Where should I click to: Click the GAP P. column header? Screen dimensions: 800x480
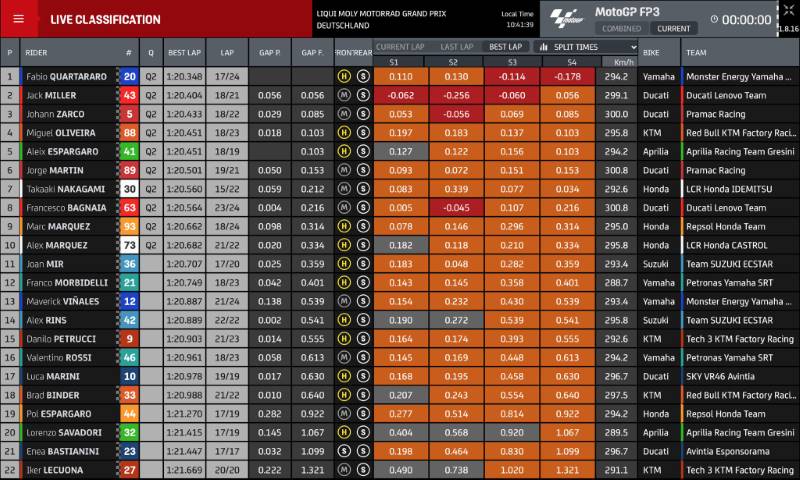point(269,53)
